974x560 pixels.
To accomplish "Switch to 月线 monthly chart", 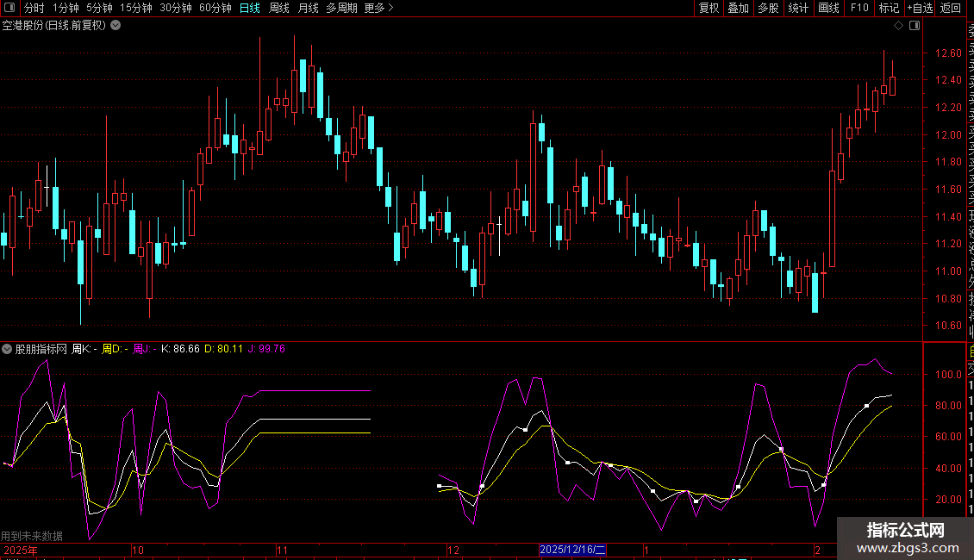I will click(308, 8).
